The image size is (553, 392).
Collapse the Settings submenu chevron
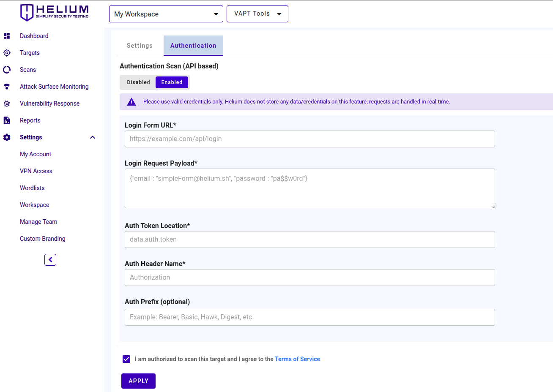tap(93, 137)
